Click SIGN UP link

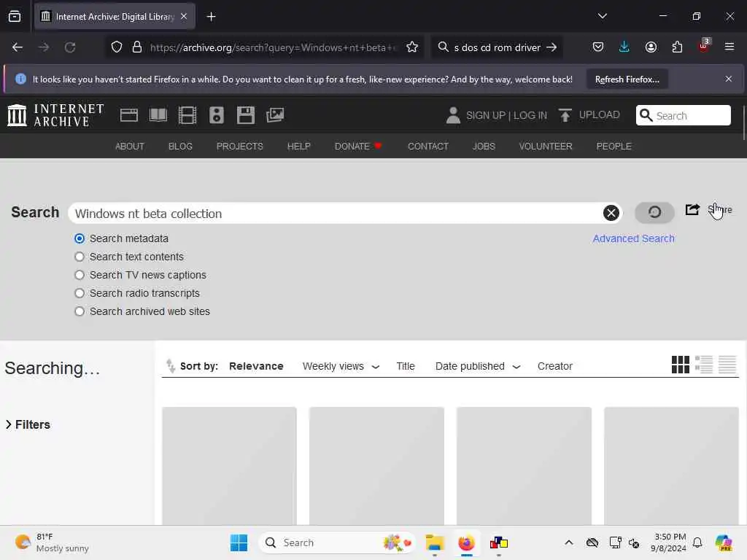point(485,115)
